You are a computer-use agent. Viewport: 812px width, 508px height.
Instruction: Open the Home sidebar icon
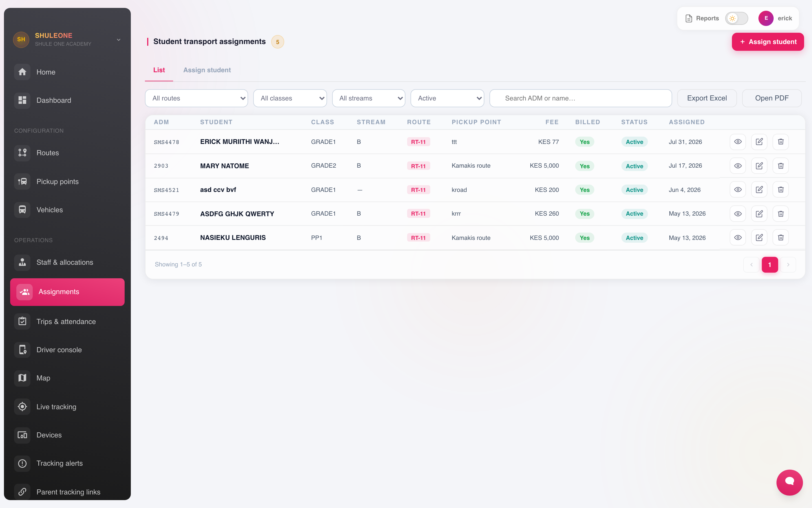[22, 72]
